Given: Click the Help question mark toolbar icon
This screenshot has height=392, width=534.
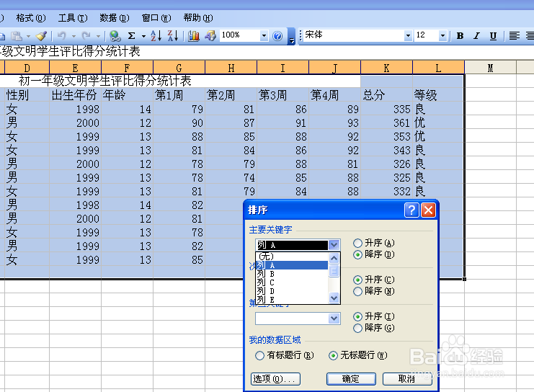Looking at the screenshot, I should [x=277, y=36].
